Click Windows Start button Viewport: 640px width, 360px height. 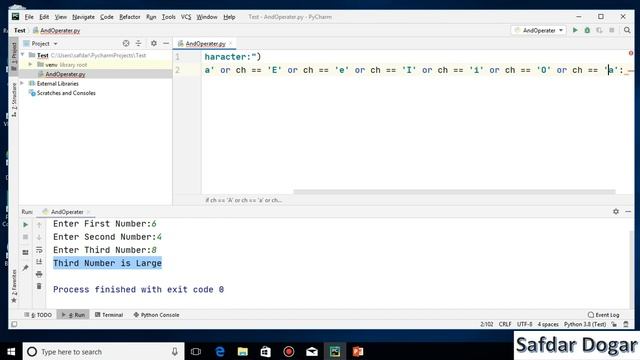point(11,351)
